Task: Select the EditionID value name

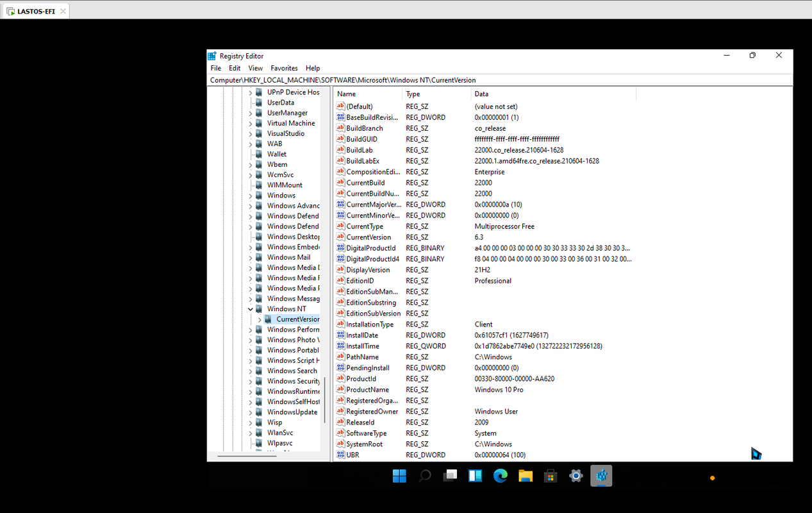Action: (x=360, y=280)
